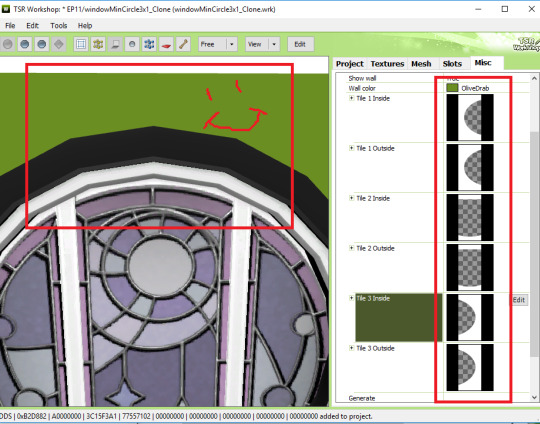Click the Generate property row
Screen dimensions: 540x424
pos(438,398)
